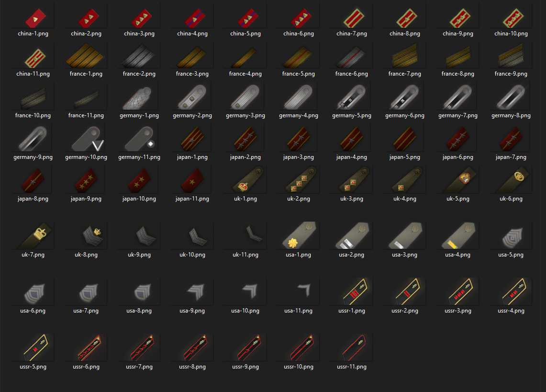Click the uk-7.png crown badge icon
Viewport: 546px width, 392px height.
35,235
